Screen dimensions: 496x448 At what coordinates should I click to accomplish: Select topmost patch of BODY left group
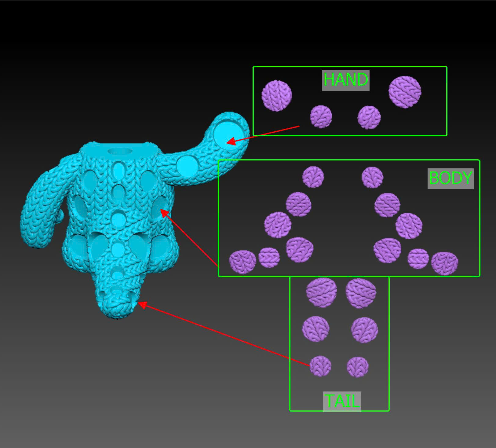pyautogui.click(x=313, y=177)
